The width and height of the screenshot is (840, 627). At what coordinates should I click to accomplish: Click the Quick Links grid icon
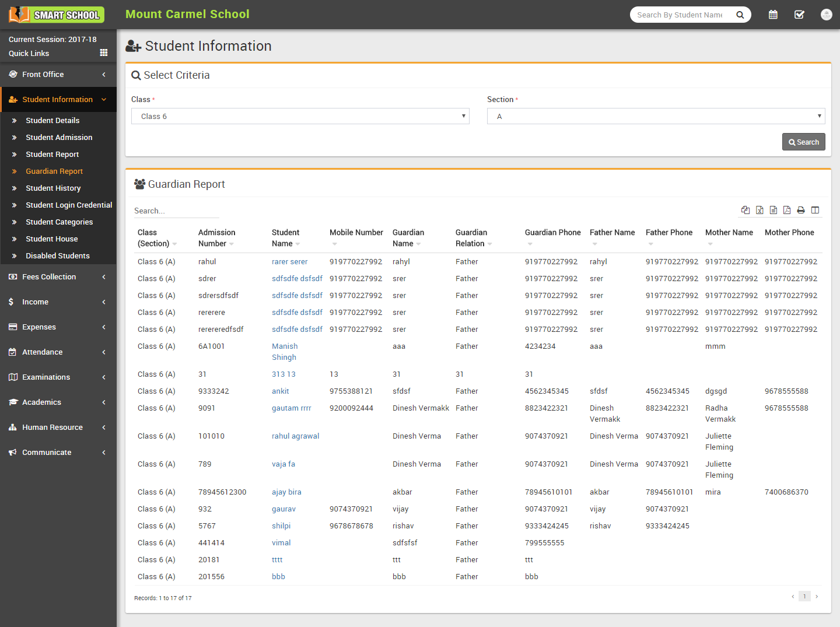(104, 53)
